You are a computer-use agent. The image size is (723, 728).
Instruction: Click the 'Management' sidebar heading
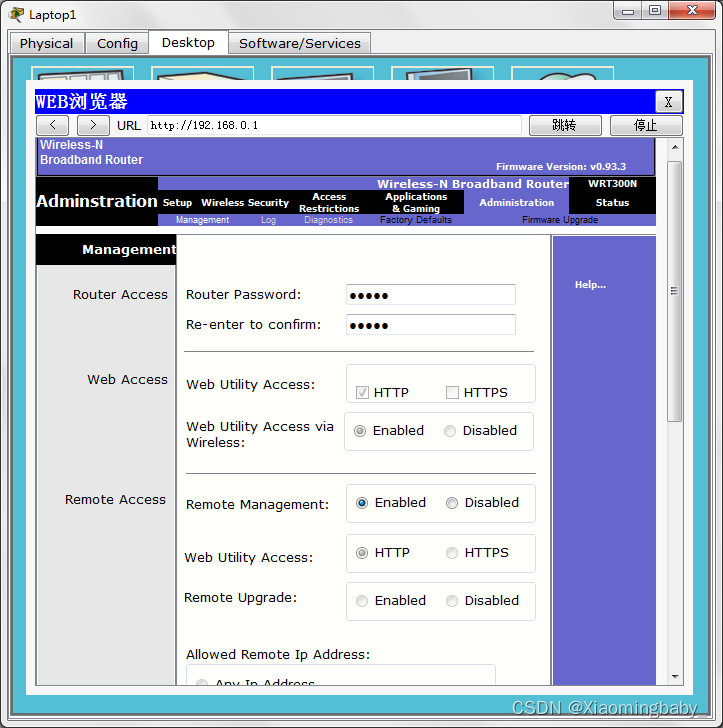click(x=129, y=250)
